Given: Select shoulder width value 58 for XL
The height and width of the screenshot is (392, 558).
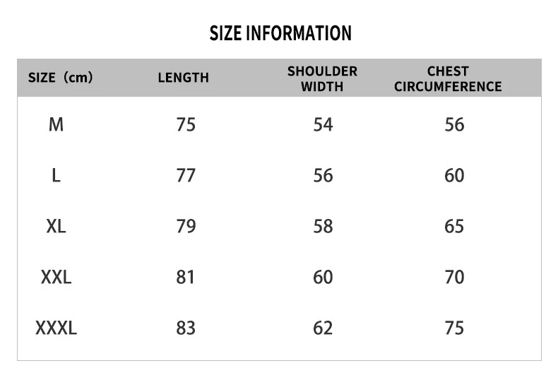Looking at the screenshot, I should tap(323, 227).
